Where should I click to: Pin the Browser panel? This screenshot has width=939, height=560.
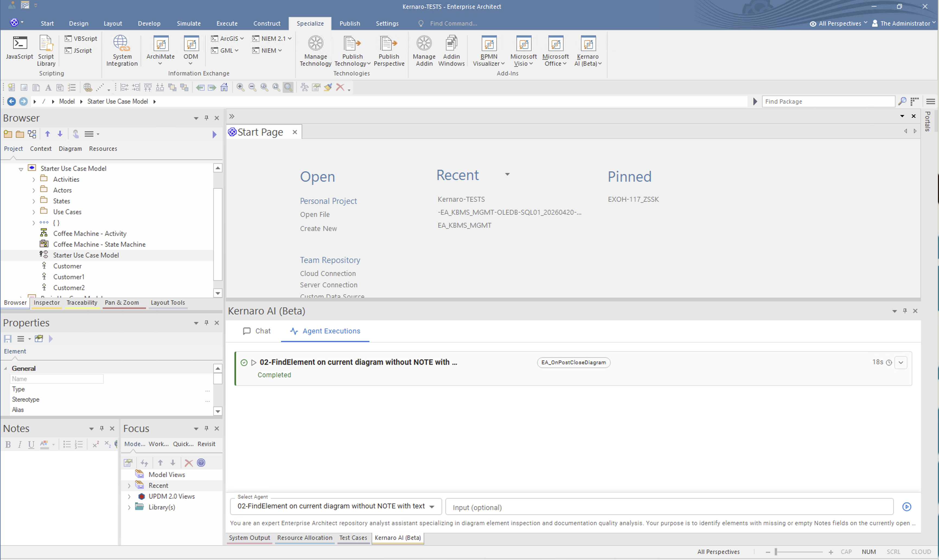206,118
